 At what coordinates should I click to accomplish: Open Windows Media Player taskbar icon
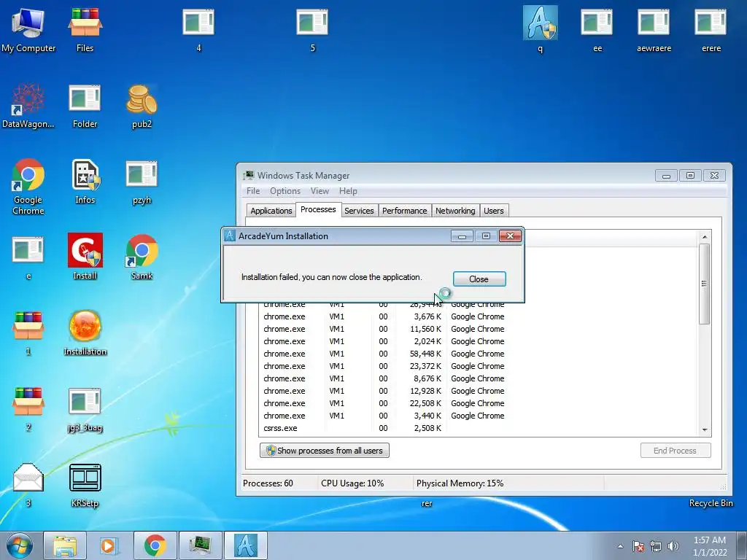coord(109,545)
